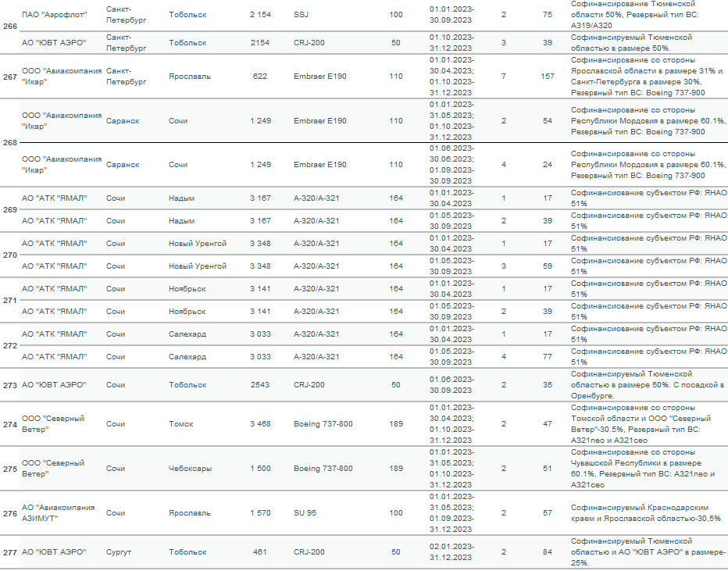Select the period "01.06.2023-30.09.2023" in row 273

click(x=451, y=385)
